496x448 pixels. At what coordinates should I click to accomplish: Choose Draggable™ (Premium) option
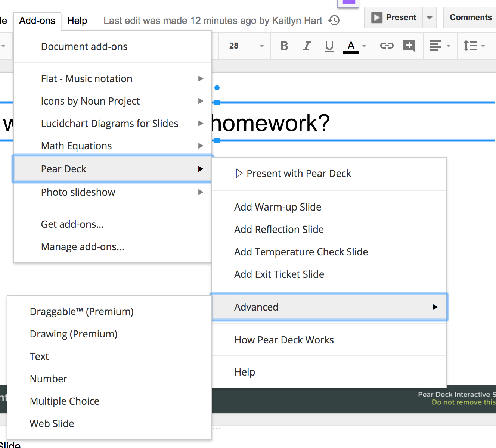click(109, 312)
